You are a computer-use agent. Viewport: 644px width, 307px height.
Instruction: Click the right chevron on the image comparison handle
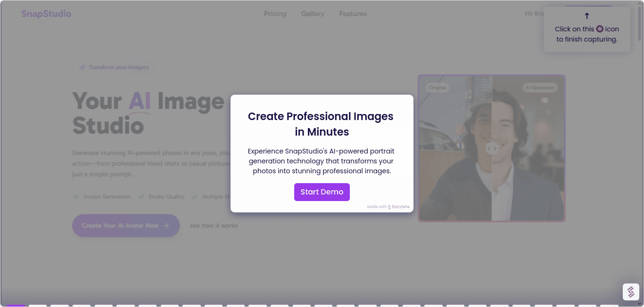point(495,148)
